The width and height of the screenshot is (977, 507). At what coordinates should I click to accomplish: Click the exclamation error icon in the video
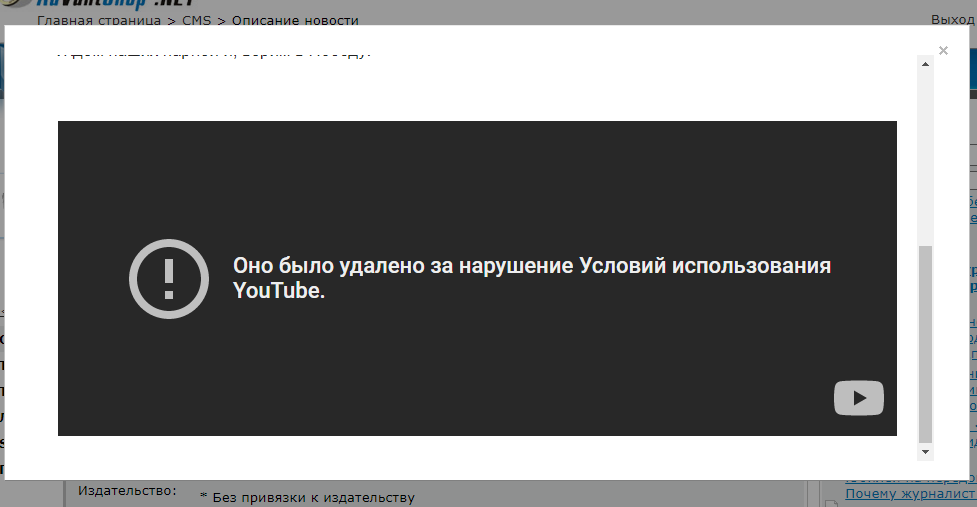169,279
